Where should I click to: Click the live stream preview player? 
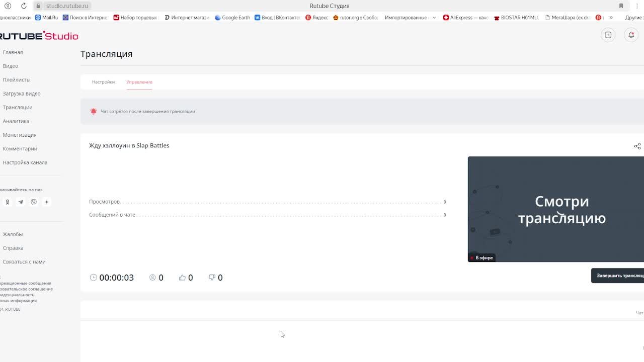point(556,209)
